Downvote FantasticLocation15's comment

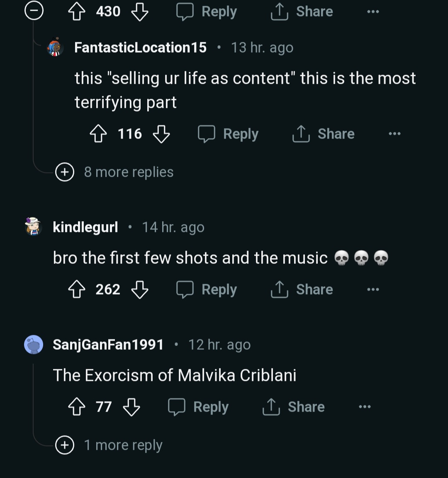pyautogui.click(x=161, y=134)
